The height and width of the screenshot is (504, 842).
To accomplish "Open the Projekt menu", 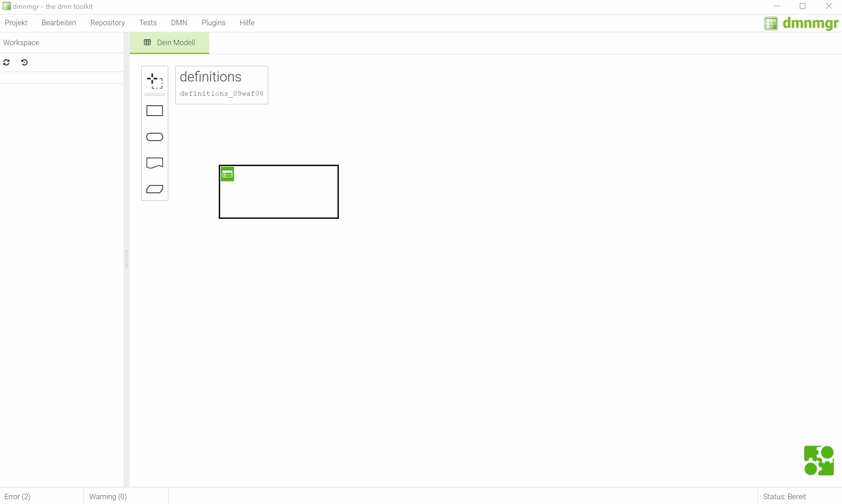I will point(16,23).
